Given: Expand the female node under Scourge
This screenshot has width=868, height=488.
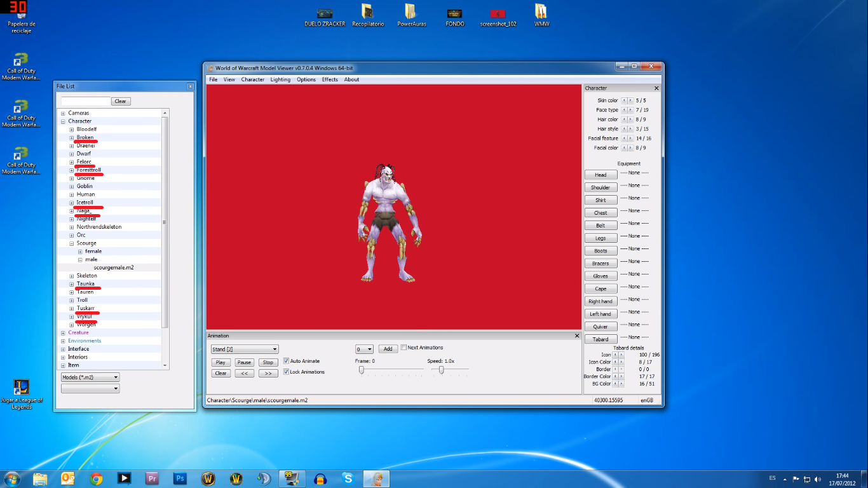Looking at the screenshot, I should 80,252.
